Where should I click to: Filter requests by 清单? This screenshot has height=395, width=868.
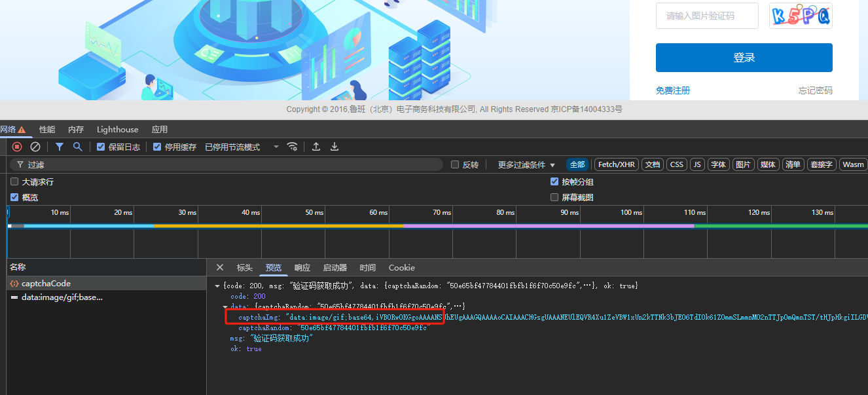click(x=793, y=164)
